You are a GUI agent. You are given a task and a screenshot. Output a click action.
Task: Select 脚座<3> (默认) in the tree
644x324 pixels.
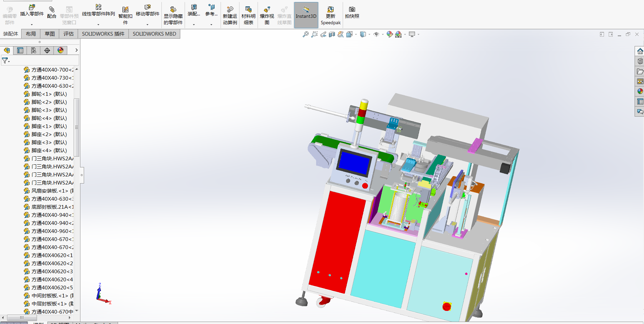click(x=45, y=143)
